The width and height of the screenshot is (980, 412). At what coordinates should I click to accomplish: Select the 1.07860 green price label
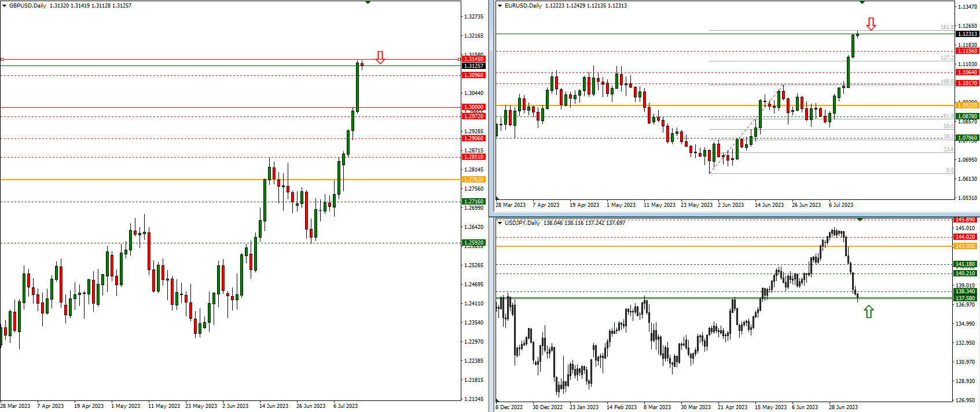coord(967,138)
